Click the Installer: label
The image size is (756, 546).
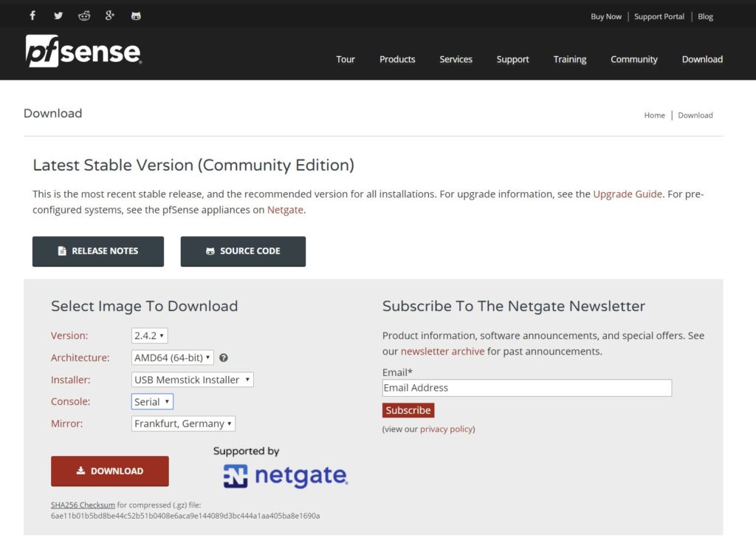click(x=70, y=380)
